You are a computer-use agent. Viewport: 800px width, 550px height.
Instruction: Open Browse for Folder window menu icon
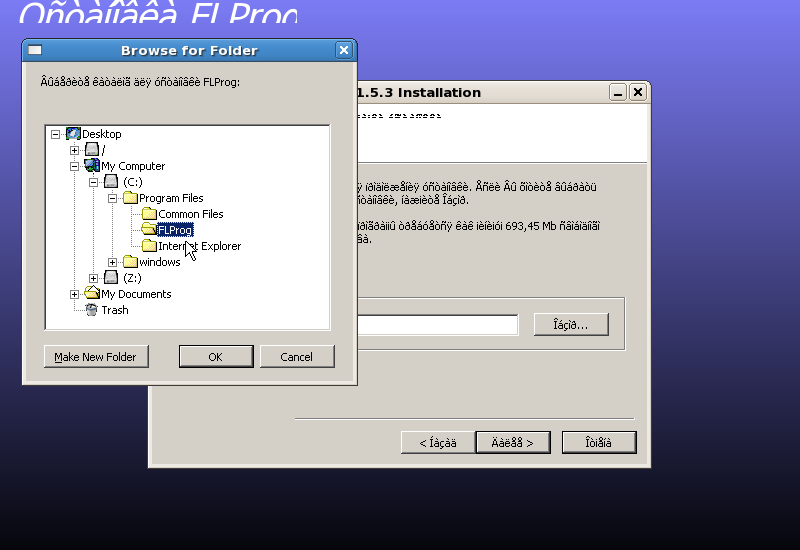click(x=35, y=50)
